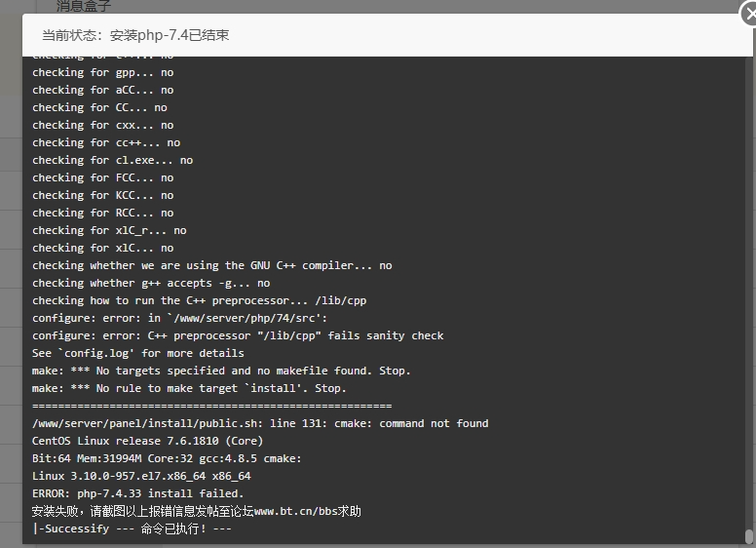This screenshot has width=756, height=548.
Task: Click the 'No rule to make target install' line
Action: click(x=189, y=388)
